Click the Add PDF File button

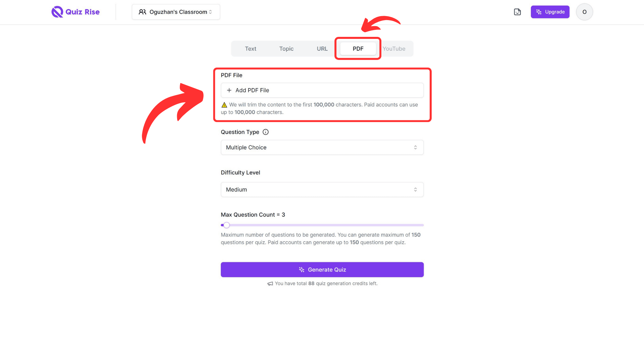322,90
